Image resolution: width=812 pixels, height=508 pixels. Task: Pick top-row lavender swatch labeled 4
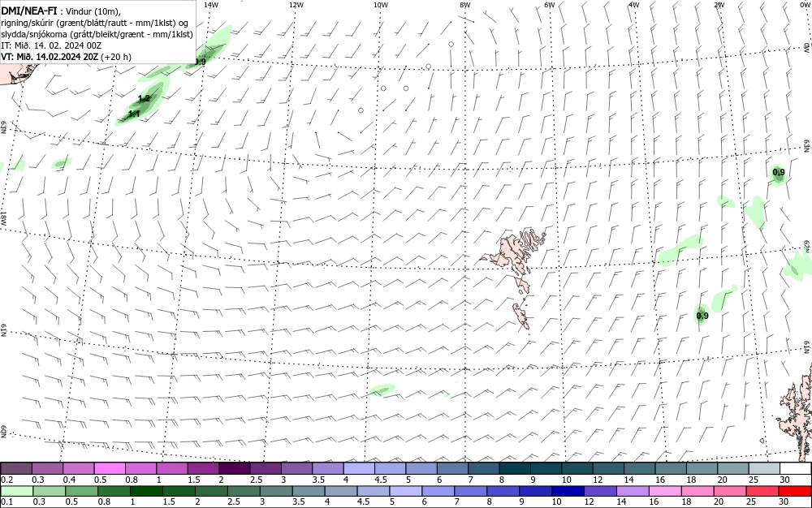[359, 468]
